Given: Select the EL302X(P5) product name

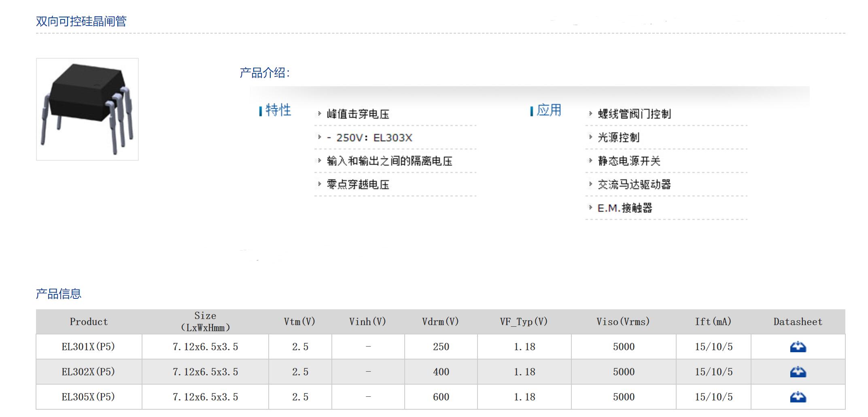Looking at the screenshot, I should 88,372.
